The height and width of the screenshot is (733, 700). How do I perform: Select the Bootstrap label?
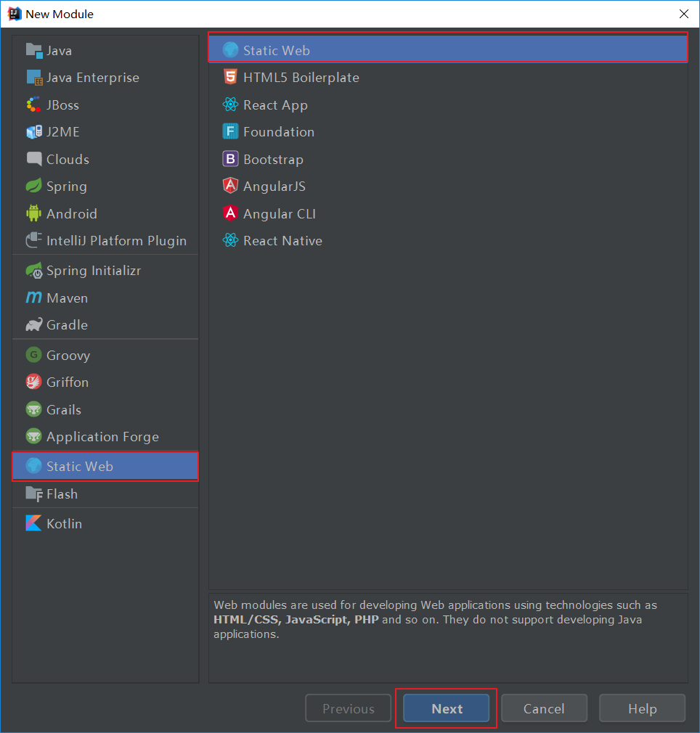(x=274, y=160)
